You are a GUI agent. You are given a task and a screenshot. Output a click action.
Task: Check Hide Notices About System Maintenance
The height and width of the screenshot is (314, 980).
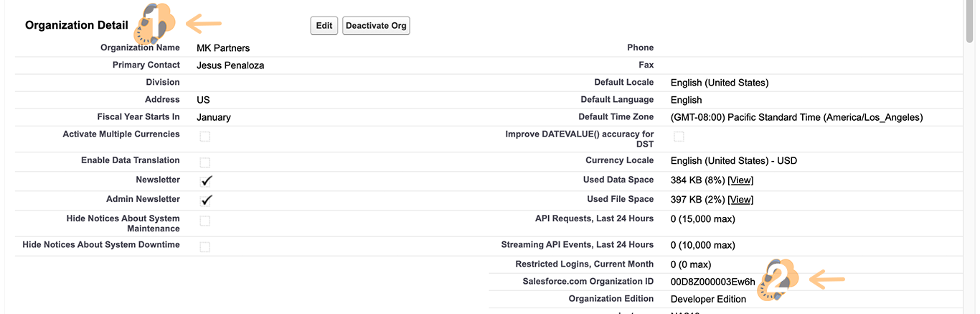pos(205,221)
